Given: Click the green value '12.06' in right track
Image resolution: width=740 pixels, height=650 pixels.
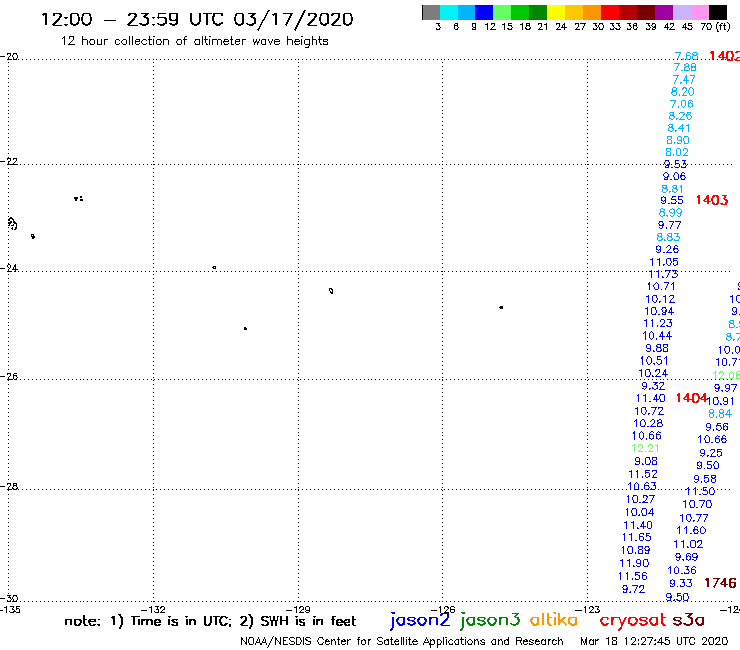Looking at the screenshot, I should pos(726,375).
